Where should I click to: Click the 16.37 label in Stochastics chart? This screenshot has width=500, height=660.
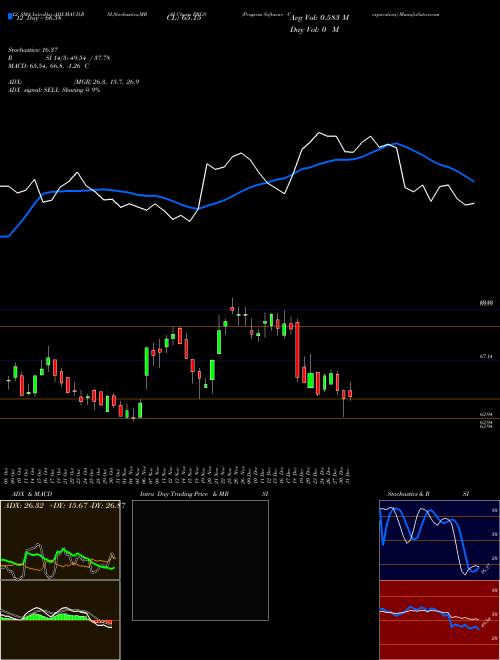tap(484, 570)
